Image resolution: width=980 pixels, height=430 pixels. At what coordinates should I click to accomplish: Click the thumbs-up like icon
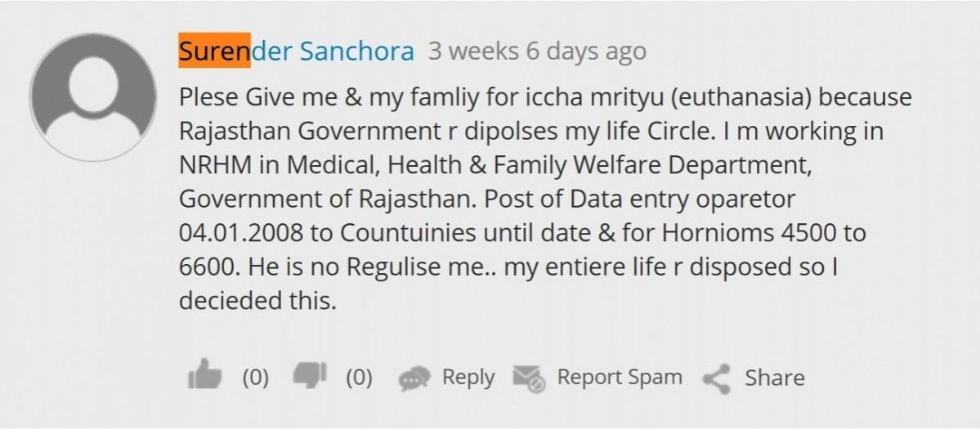[x=204, y=376]
